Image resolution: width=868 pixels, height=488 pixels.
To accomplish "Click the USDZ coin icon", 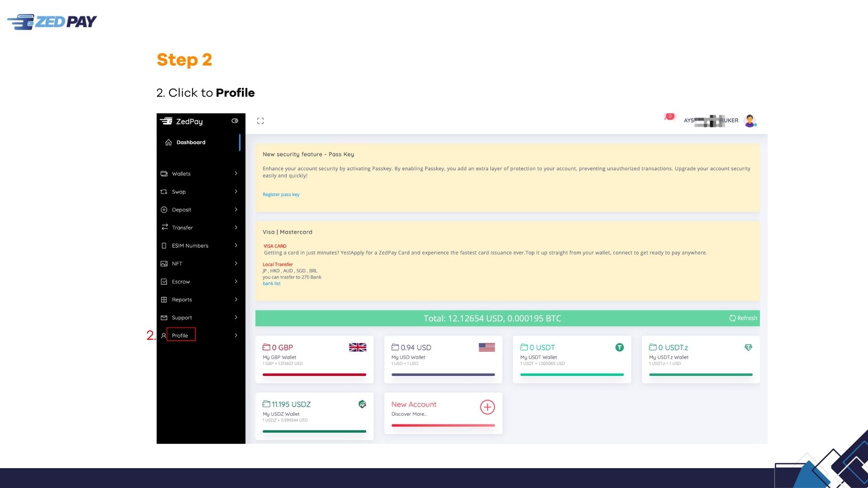I will coord(362,404).
